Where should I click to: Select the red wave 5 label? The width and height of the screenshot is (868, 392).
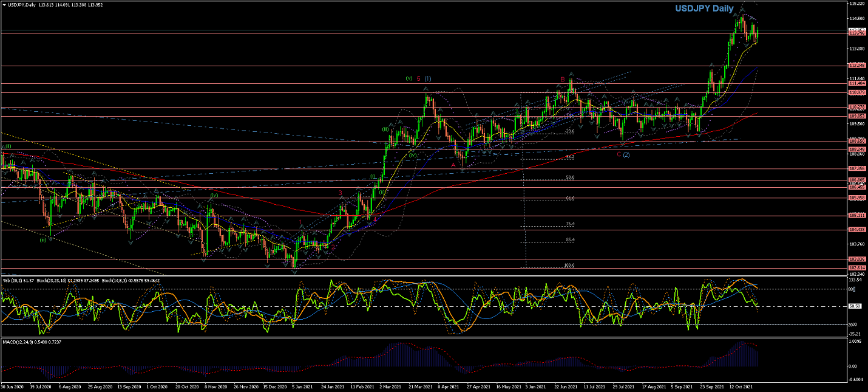pyautogui.click(x=418, y=78)
